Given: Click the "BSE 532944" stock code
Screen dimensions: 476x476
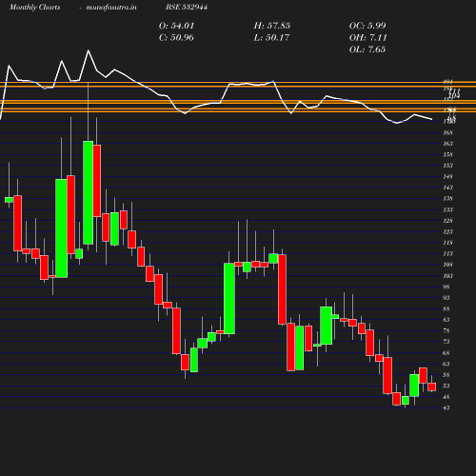Looking at the screenshot, I should point(187,7).
